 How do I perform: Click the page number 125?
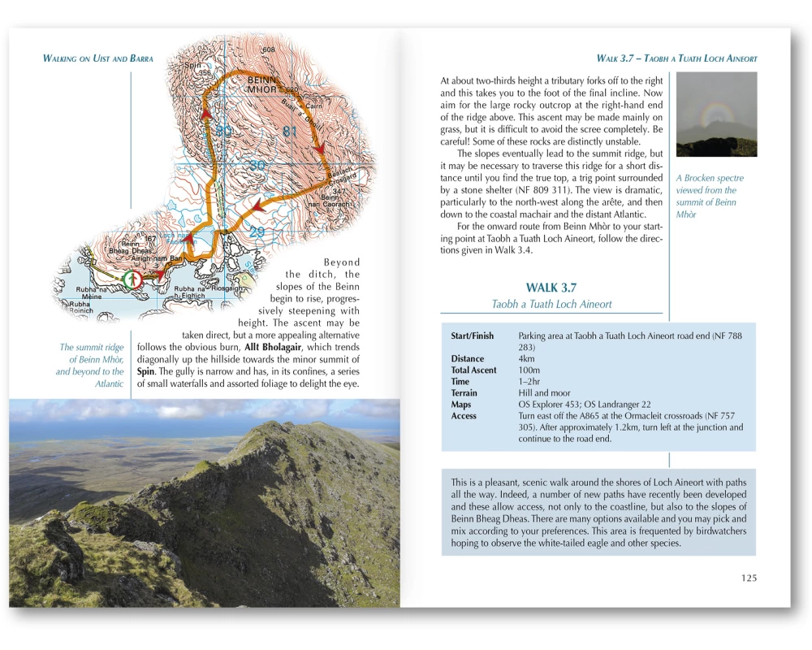[748, 578]
